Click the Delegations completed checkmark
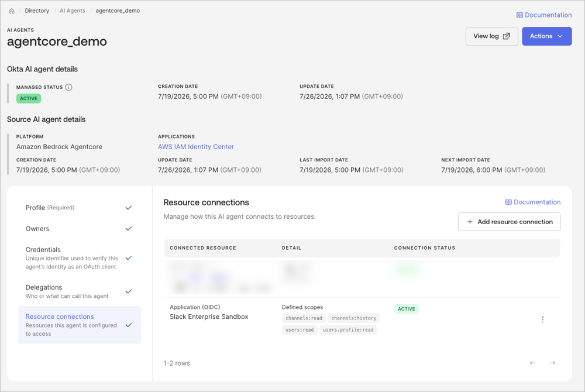The height and width of the screenshot is (392, 585). [x=129, y=292]
